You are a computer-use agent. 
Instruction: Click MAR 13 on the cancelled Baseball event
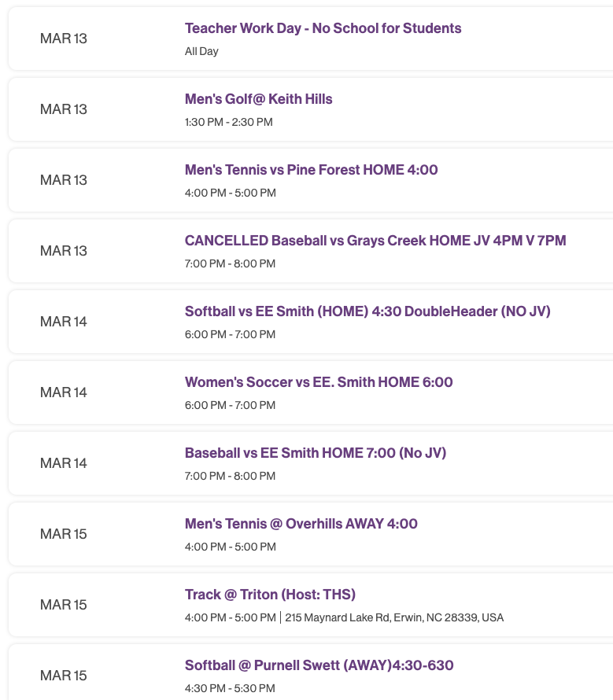point(63,250)
